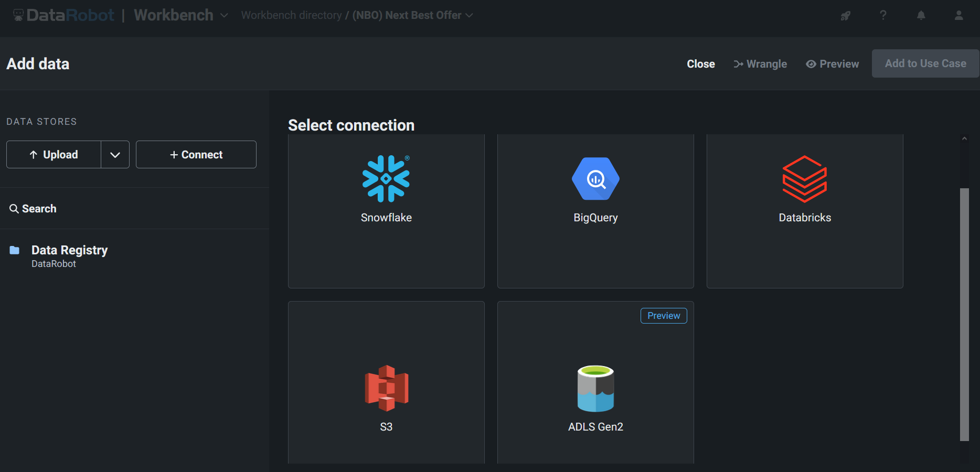The height and width of the screenshot is (472, 980).
Task: Select the Snowflake connection tile icon
Action: pyautogui.click(x=386, y=178)
